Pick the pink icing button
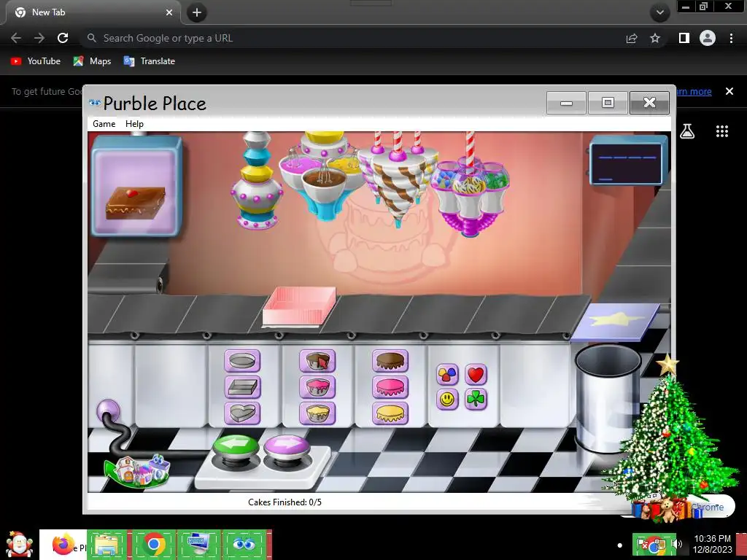Image resolution: width=747 pixels, height=560 pixels. pyautogui.click(x=390, y=387)
